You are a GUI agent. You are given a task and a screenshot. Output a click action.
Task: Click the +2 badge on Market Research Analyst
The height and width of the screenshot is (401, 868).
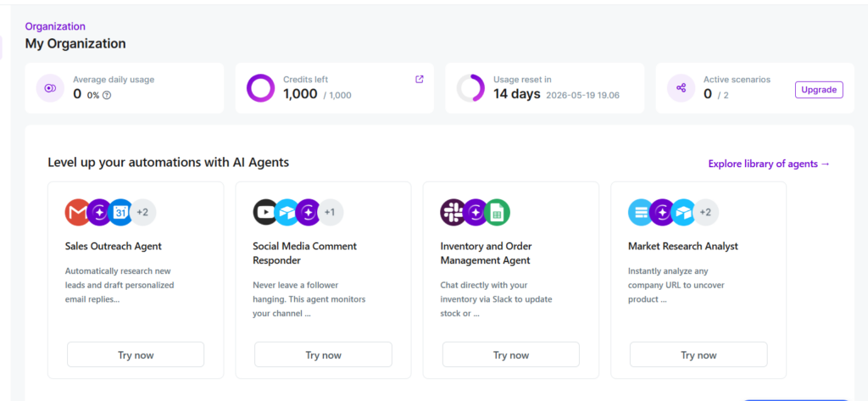pyautogui.click(x=705, y=212)
